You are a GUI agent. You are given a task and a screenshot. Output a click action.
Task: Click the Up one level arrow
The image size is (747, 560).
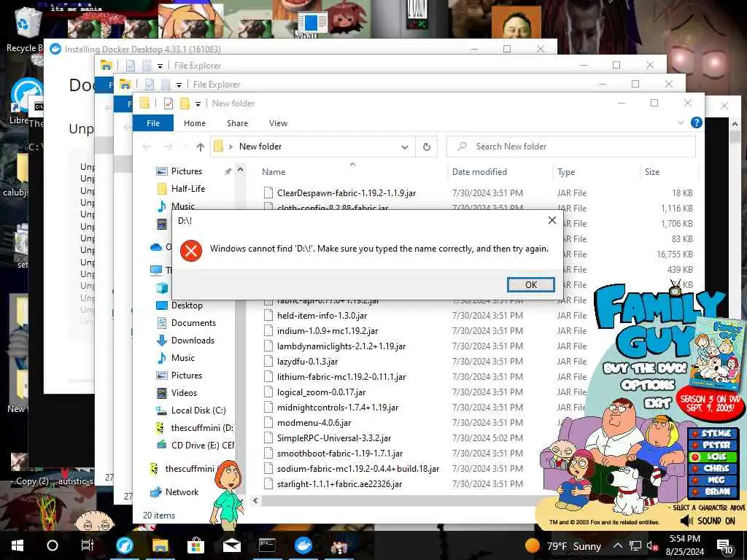tap(201, 147)
